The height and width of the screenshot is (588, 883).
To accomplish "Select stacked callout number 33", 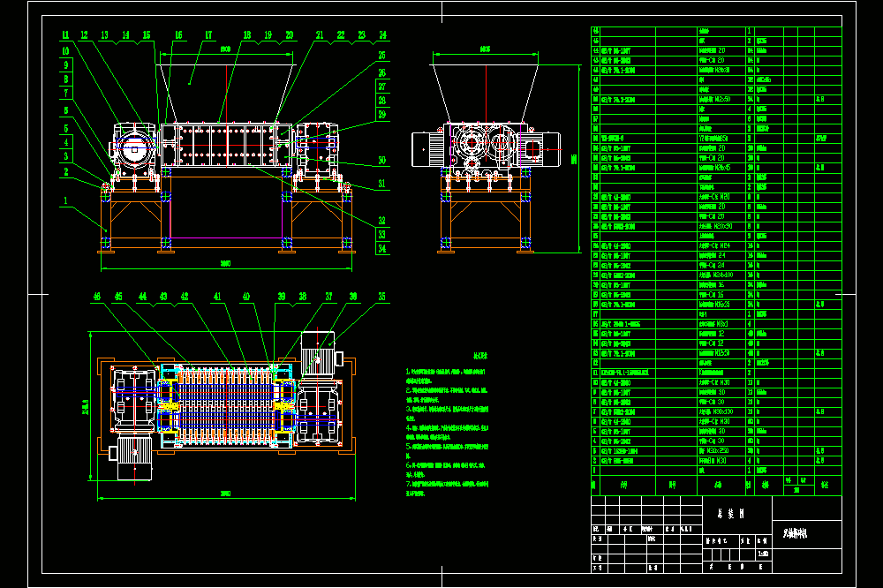I will pyautogui.click(x=381, y=234).
